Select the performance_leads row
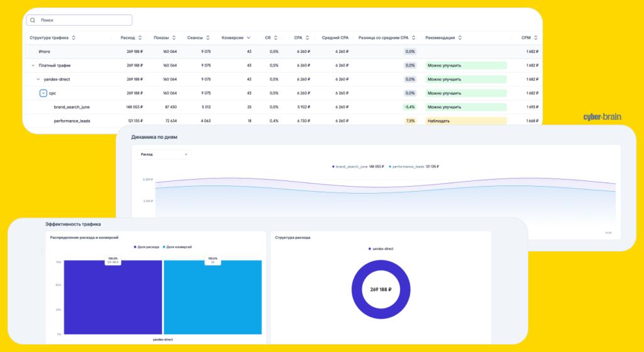The height and width of the screenshot is (352, 644). pos(284,121)
